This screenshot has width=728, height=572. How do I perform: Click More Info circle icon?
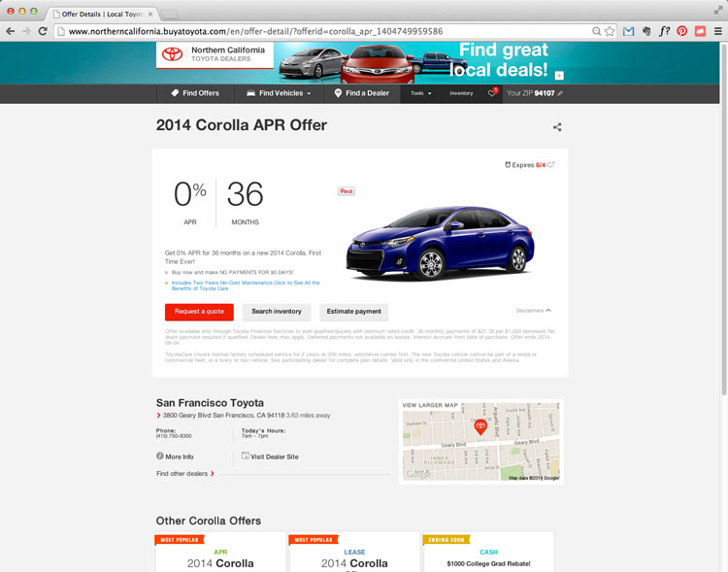pyautogui.click(x=160, y=455)
